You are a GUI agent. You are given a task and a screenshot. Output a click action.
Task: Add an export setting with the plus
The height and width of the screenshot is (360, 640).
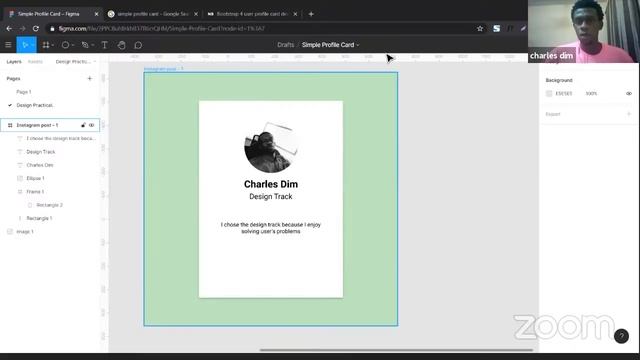629,114
